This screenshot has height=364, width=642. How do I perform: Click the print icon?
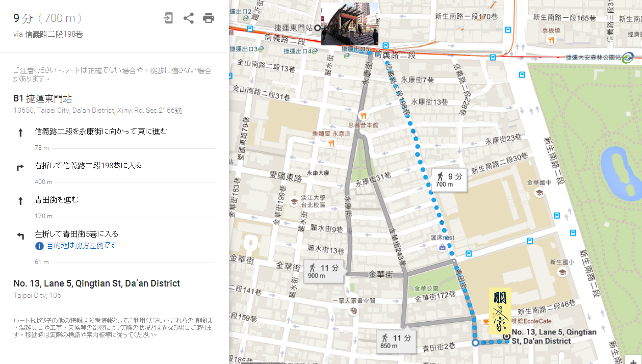point(209,18)
